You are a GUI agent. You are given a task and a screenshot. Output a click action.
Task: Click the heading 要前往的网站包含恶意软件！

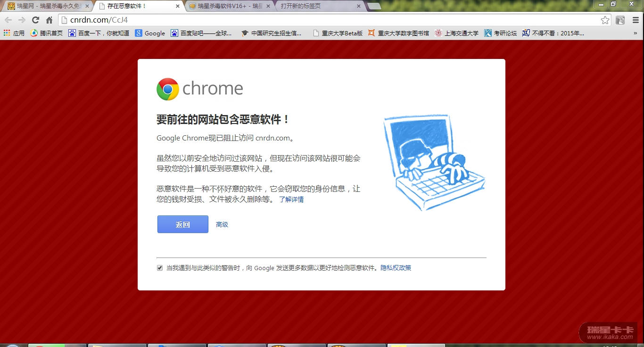tap(223, 119)
